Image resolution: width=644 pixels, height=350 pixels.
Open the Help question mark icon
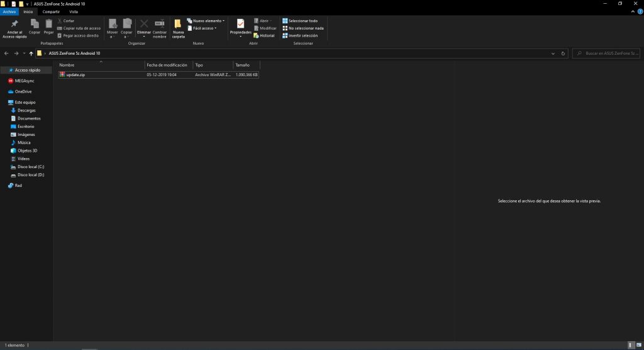coord(640,11)
